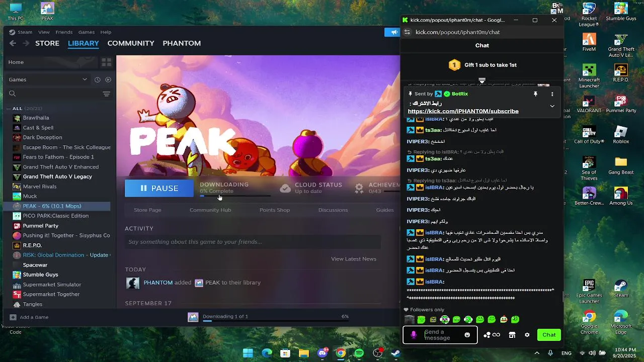Open pinned message three-dot options

click(x=552, y=94)
